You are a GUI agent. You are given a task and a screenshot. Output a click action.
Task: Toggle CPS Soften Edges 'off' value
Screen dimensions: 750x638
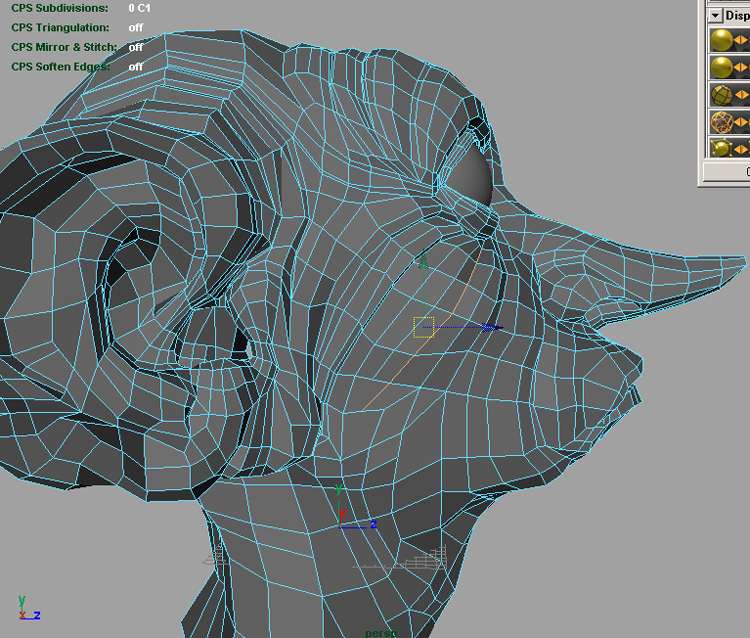tap(135, 67)
